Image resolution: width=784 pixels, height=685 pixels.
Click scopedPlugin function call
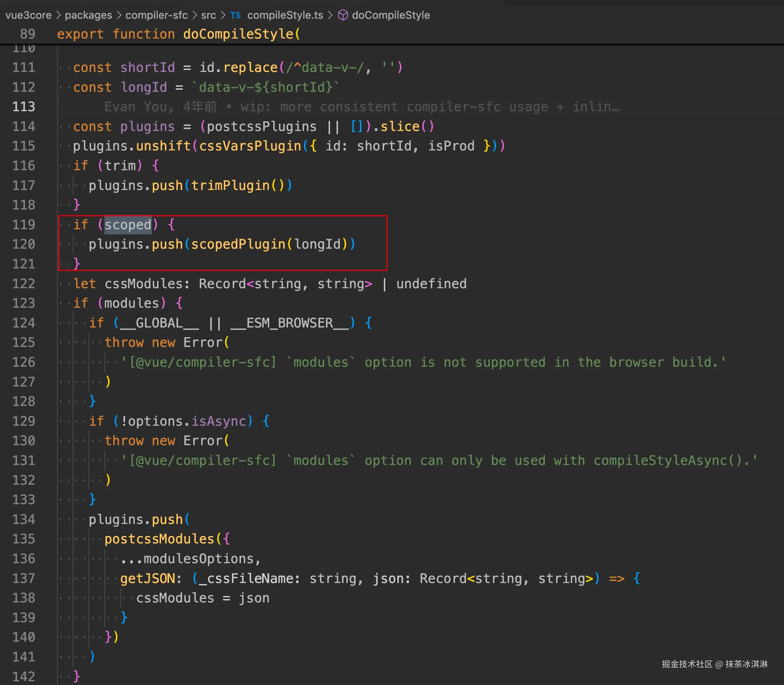[x=238, y=244]
